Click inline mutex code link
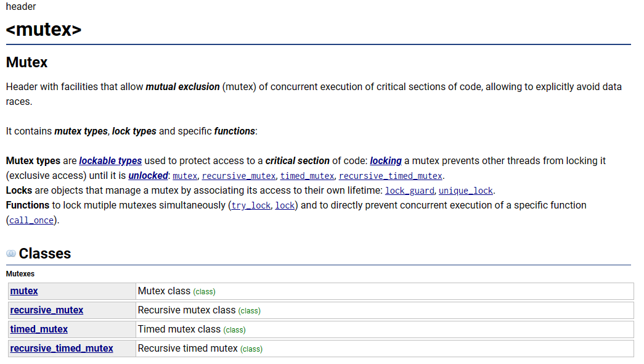Screen dimensions: 644x364 point(185,176)
